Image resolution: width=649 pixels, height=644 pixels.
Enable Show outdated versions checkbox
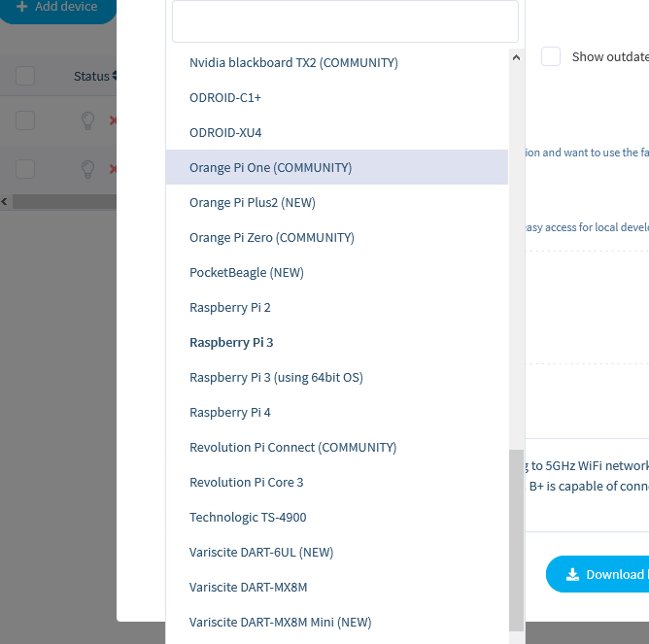[x=551, y=56]
